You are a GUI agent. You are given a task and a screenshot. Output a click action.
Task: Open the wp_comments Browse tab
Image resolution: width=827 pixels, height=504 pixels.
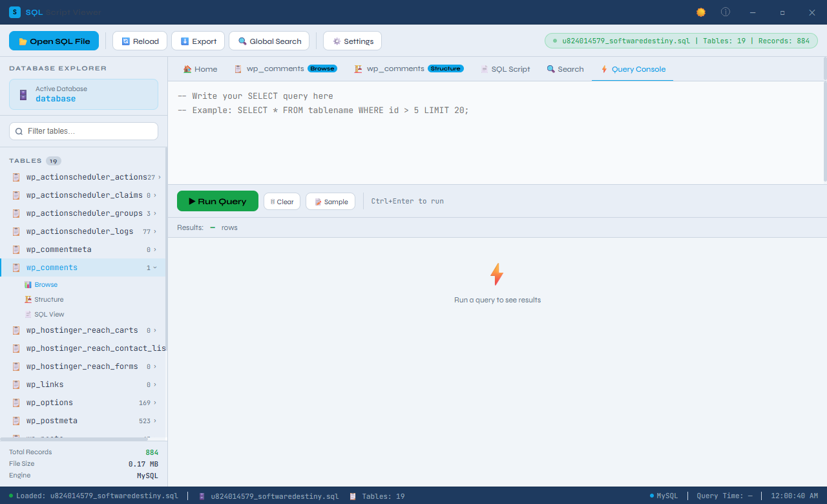click(285, 69)
